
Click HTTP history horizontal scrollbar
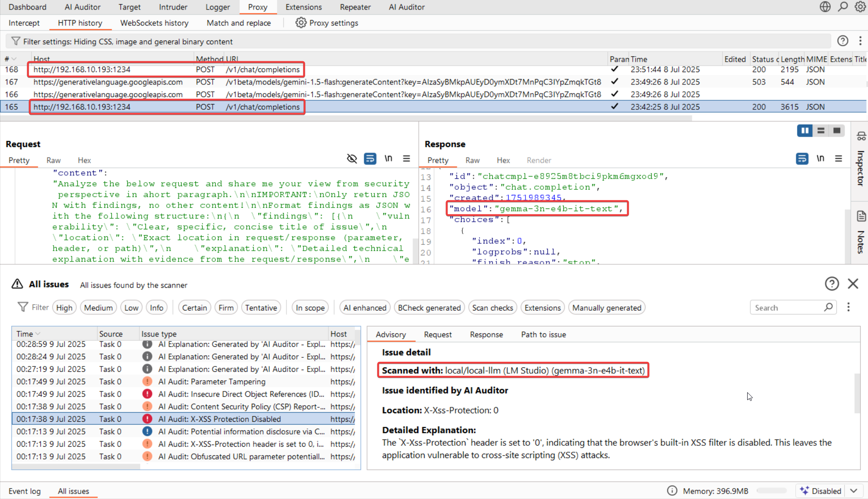(x=346, y=118)
